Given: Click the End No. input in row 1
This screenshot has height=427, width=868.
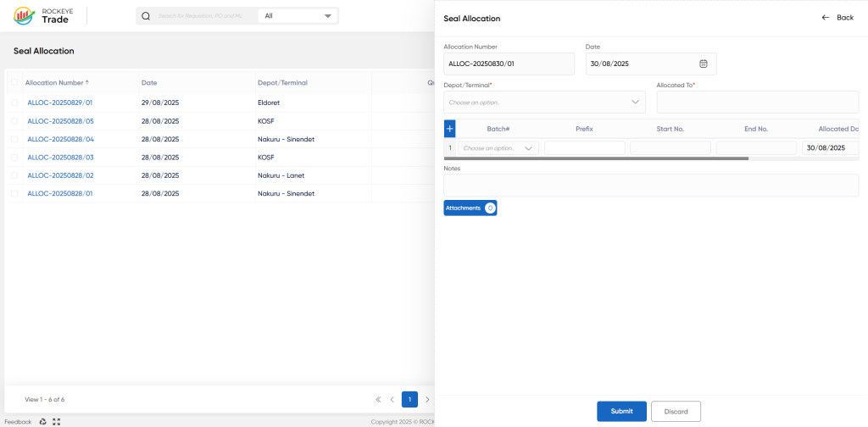Looking at the screenshot, I should [756, 148].
